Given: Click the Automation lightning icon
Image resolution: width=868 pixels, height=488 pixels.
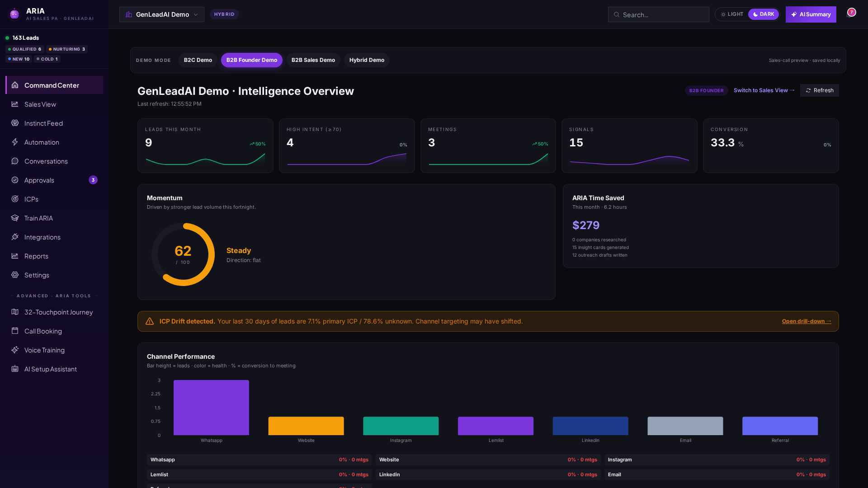Looking at the screenshot, I should click(15, 142).
